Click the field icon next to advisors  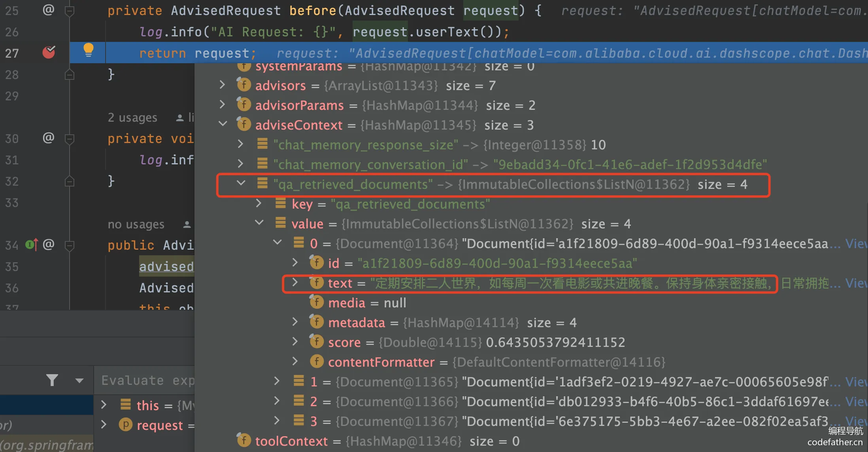click(244, 85)
